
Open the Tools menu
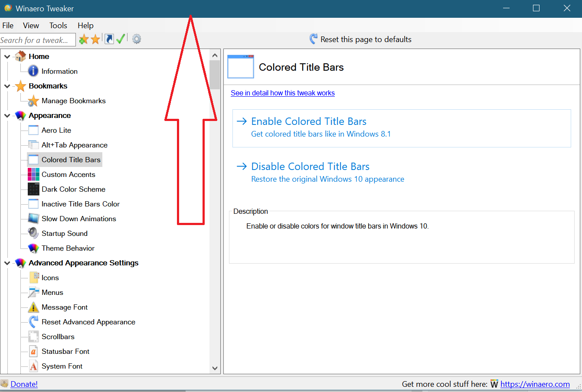tap(58, 26)
